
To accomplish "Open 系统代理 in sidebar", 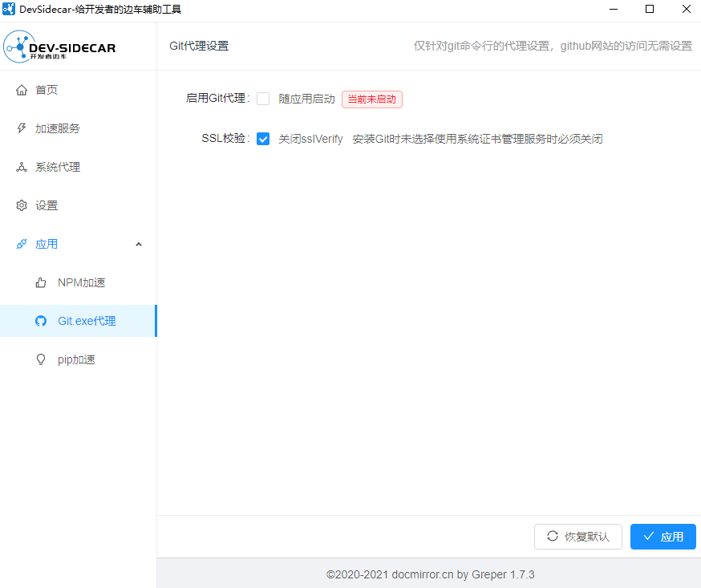I will pyautogui.click(x=79, y=167).
